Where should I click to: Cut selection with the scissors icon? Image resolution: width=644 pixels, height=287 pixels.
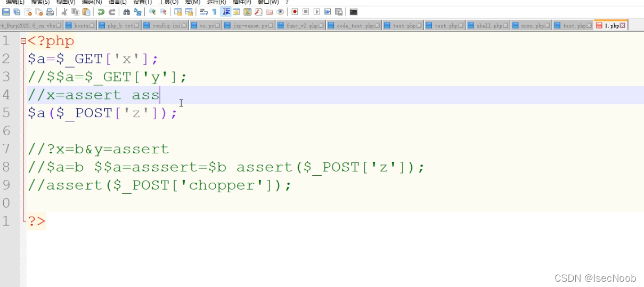[64, 12]
